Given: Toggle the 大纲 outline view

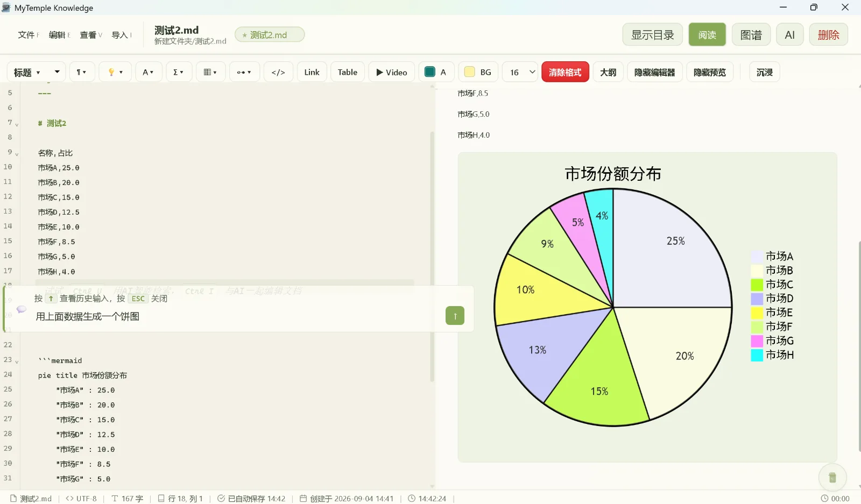Looking at the screenshot, I should pyautogui.click(x=608, y=72).
